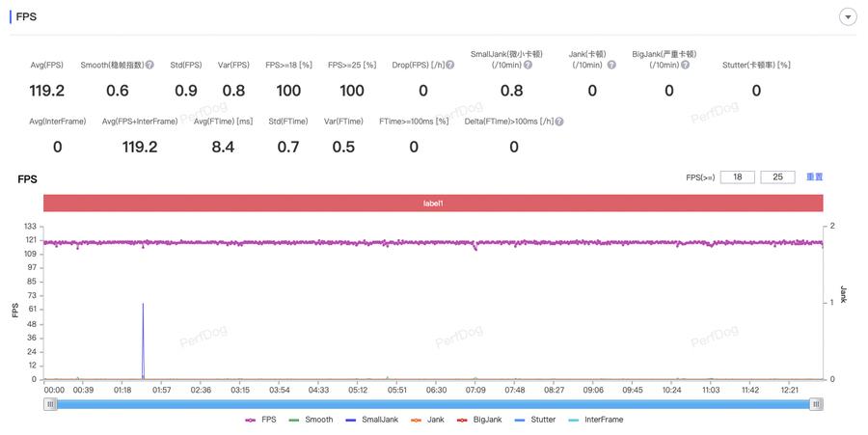Click help icon for Delta(FTime)>100ms

point(559,122)
